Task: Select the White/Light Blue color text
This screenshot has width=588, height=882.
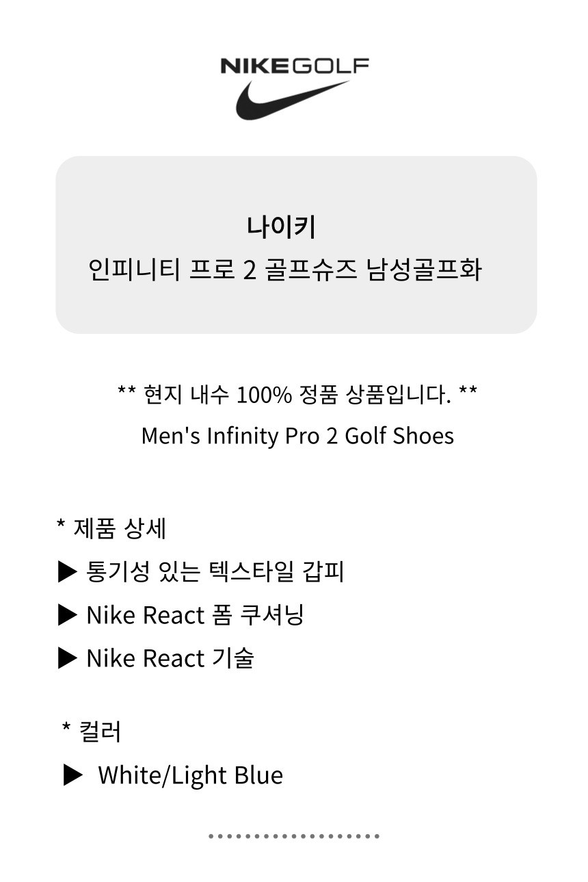Action: [190, 775]
